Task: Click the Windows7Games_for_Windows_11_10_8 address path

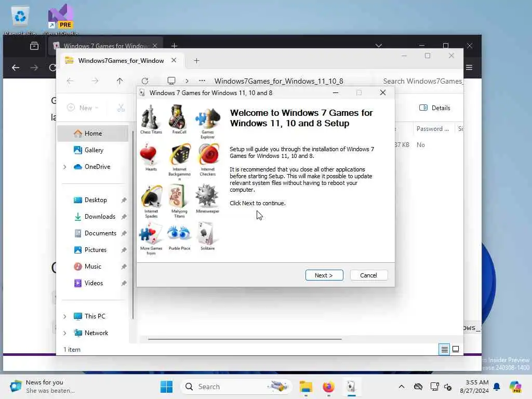Action: click(278, 81)
